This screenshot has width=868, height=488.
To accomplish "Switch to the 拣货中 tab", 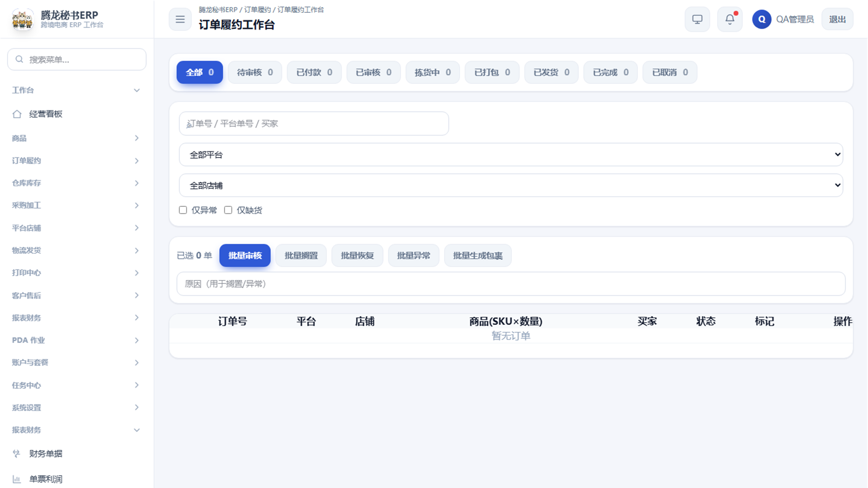I will coord(433,72).
